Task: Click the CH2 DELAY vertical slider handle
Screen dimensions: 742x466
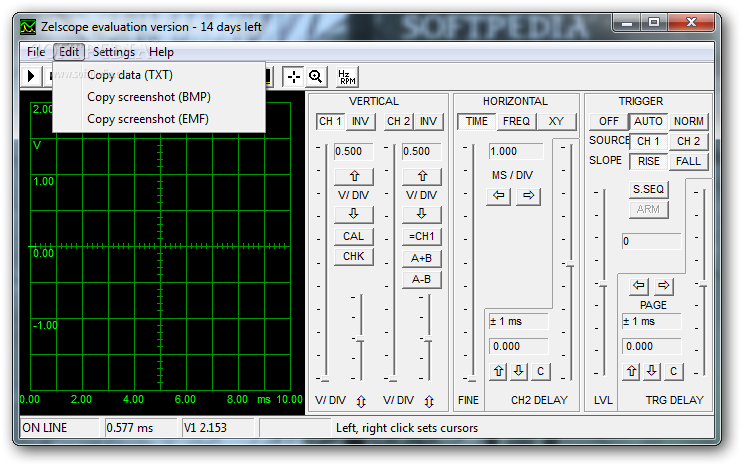Action: point(570,265)
